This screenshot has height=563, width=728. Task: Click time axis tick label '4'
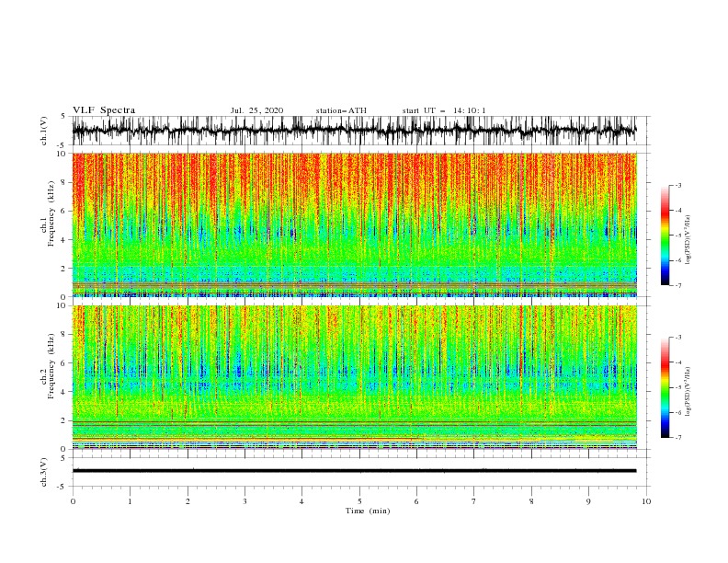[301, 501]
